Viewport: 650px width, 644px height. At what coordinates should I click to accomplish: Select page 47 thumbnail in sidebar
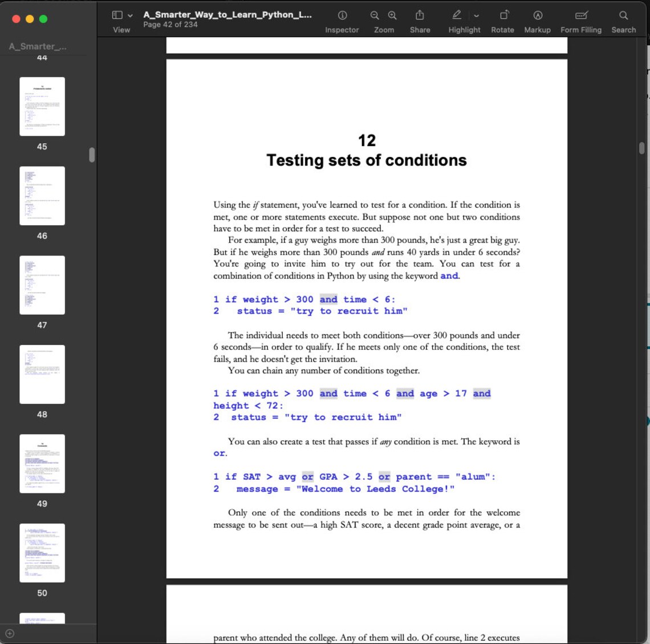[42, 285]
